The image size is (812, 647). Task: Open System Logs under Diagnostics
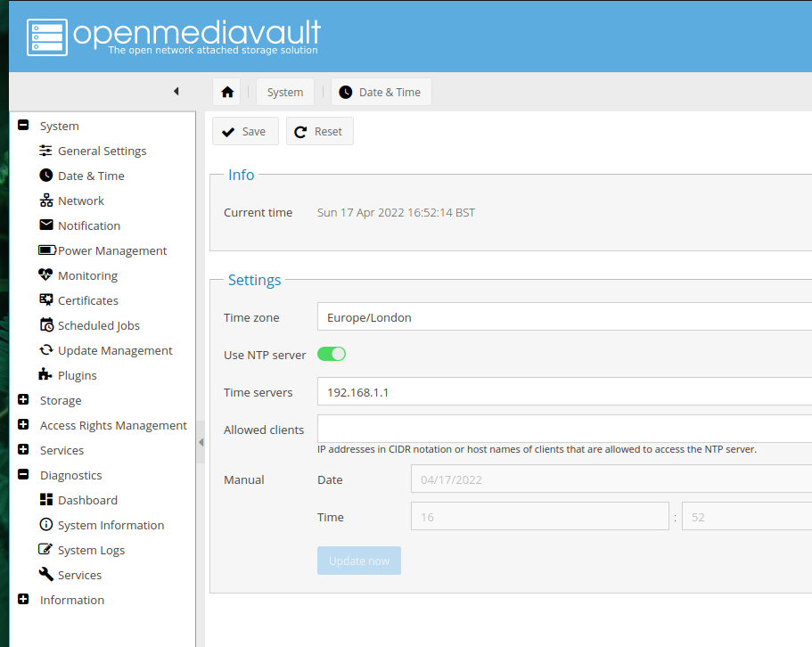[91, 550]
